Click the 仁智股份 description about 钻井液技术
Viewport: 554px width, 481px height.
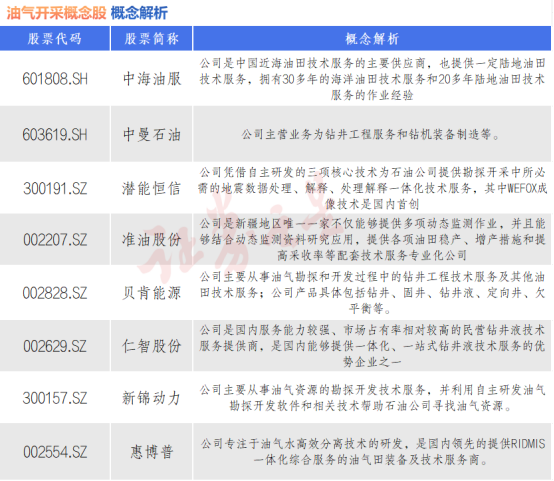click(x=372, y=346)
